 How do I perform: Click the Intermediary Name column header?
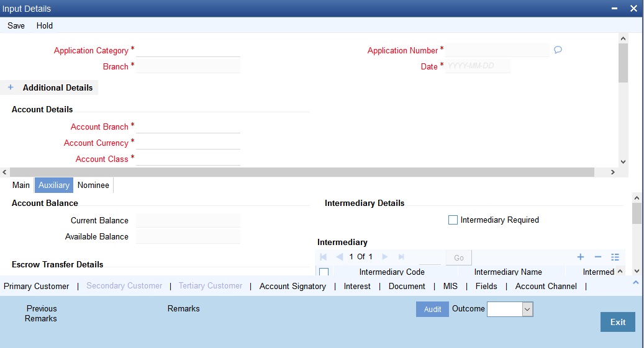pyautogui.click(x=507, y=272)
